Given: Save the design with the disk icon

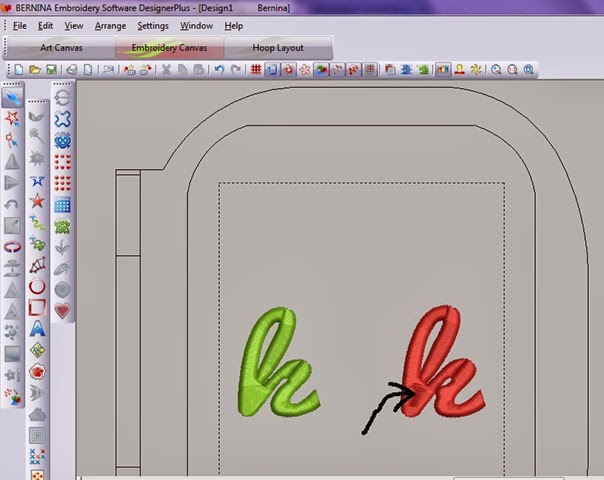Looking at the screenshot, I should click(51, 70).
